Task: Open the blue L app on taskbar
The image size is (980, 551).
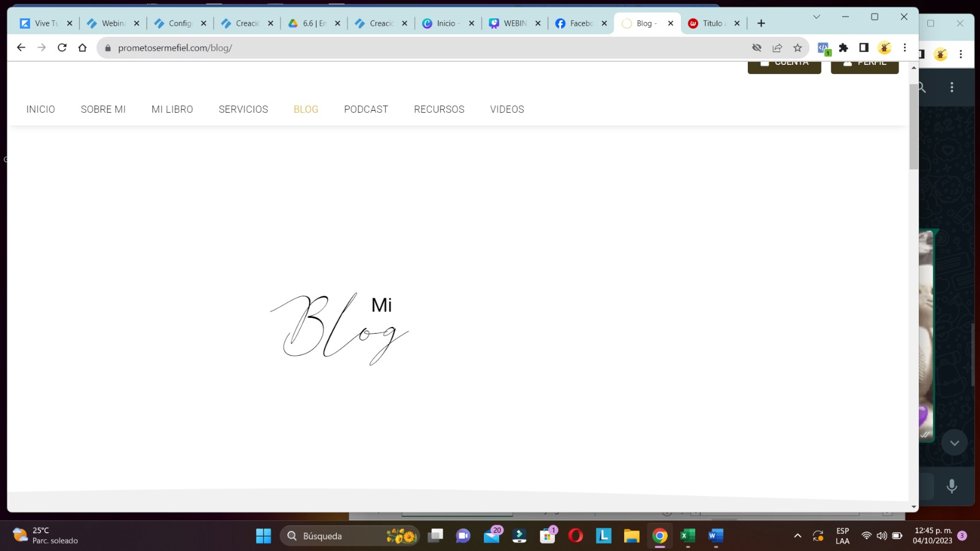Action: 604,536
